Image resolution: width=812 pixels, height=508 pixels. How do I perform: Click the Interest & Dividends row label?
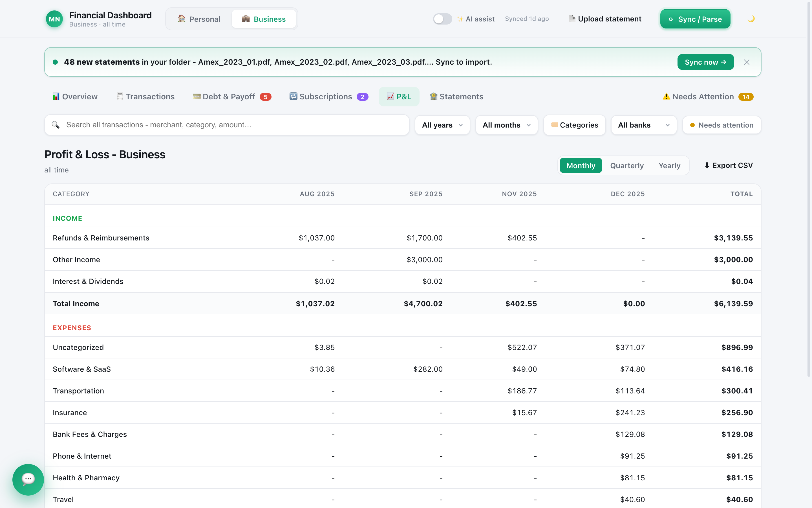click(88, 282)
